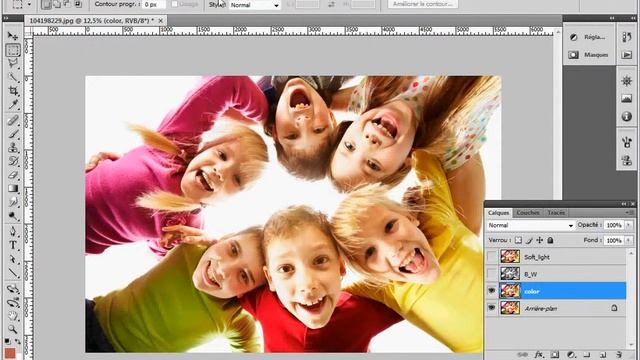The image size is (640, 360).
Task: Select the Pen tool
Action: tap(13, 232)
